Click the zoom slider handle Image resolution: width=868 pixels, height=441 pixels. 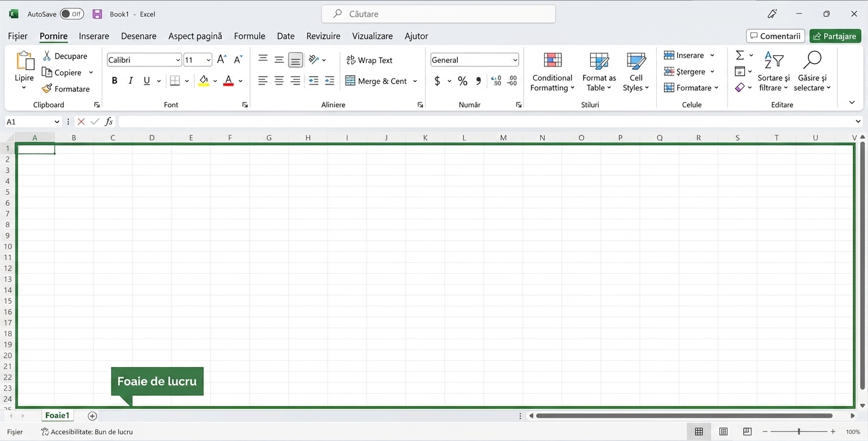coord(798,431)
